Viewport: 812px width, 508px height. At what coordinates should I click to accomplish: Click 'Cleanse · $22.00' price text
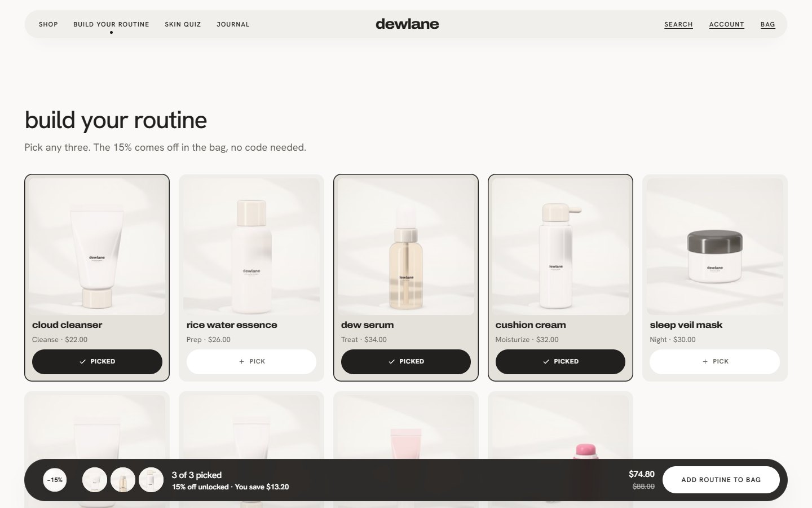60,340
